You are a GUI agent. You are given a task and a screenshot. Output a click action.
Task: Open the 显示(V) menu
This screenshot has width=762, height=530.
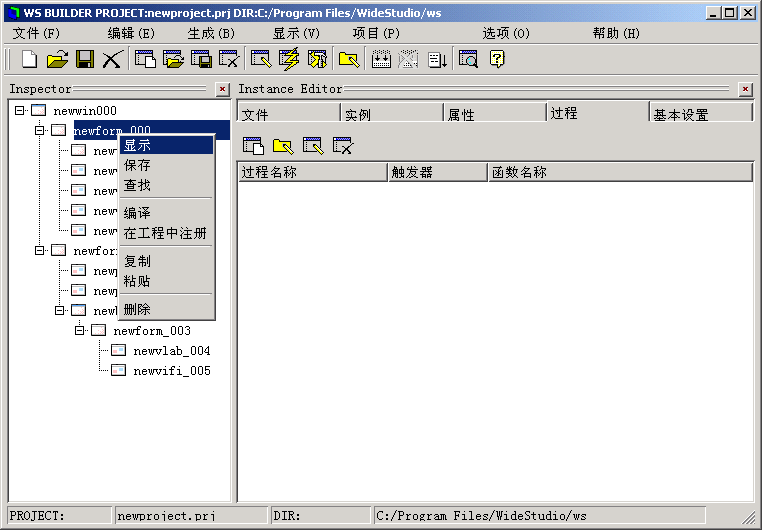coord(296,33)
